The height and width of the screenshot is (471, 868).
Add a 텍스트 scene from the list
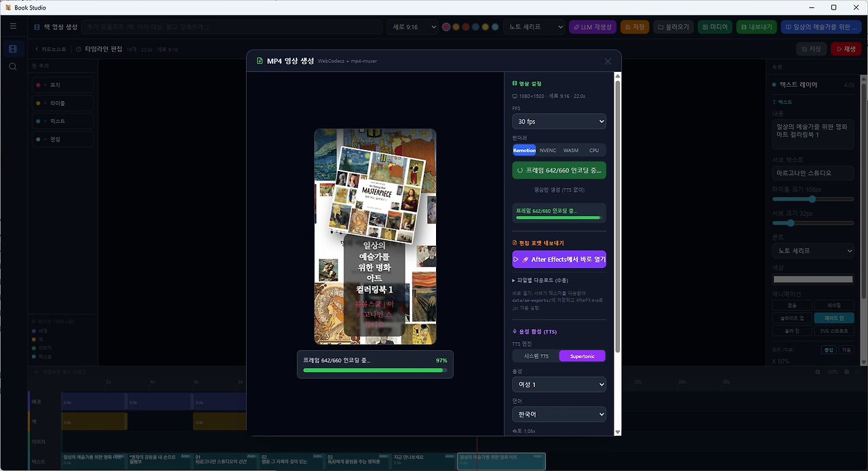click(63, 121)
